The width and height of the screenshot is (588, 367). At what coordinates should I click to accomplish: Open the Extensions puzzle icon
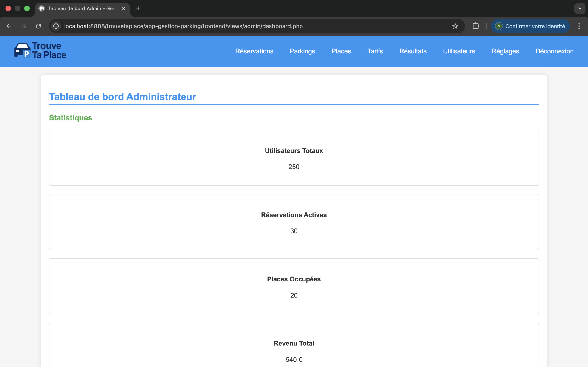pos(476,26)
